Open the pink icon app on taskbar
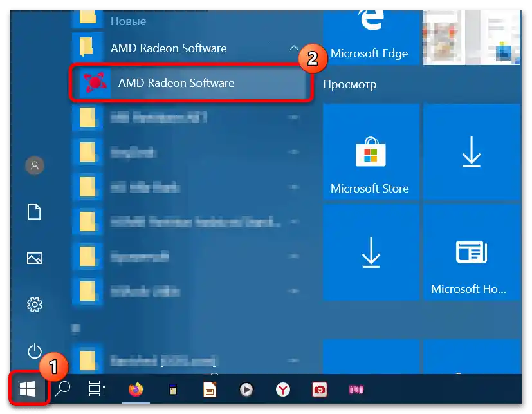This screenshot has height=414, width=532. 356,389
